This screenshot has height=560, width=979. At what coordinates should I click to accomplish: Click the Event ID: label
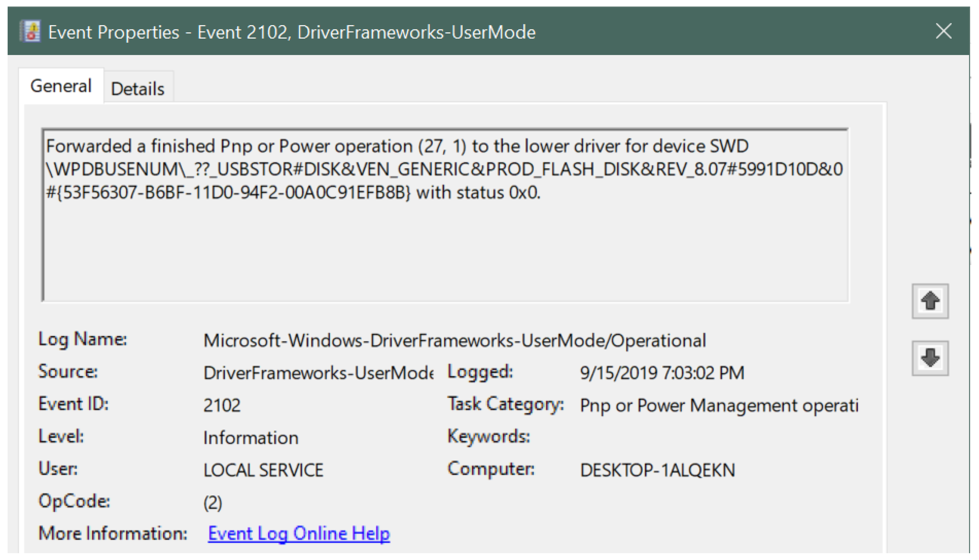[74, 404]
